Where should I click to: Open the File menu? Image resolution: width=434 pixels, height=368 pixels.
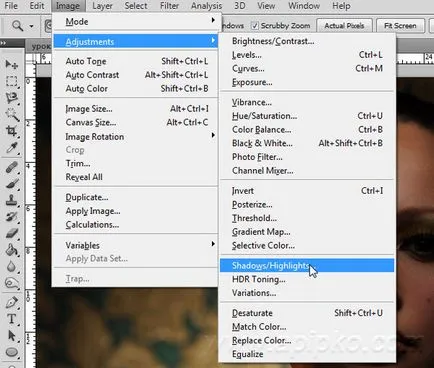[x=11, y=6]
